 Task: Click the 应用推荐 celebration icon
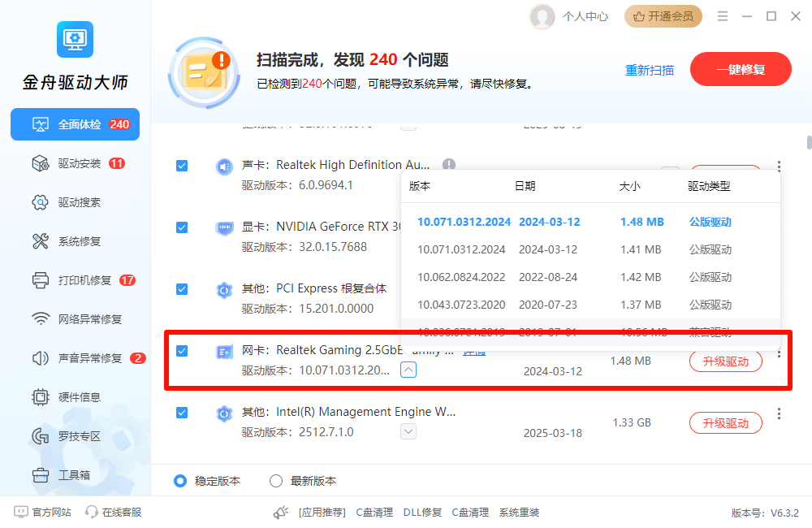point(281,513)
